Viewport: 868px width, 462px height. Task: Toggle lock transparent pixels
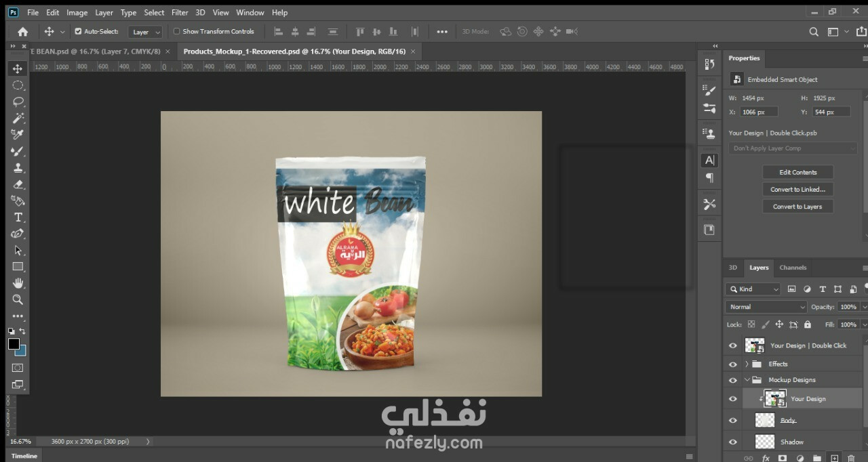pos(751,324)
